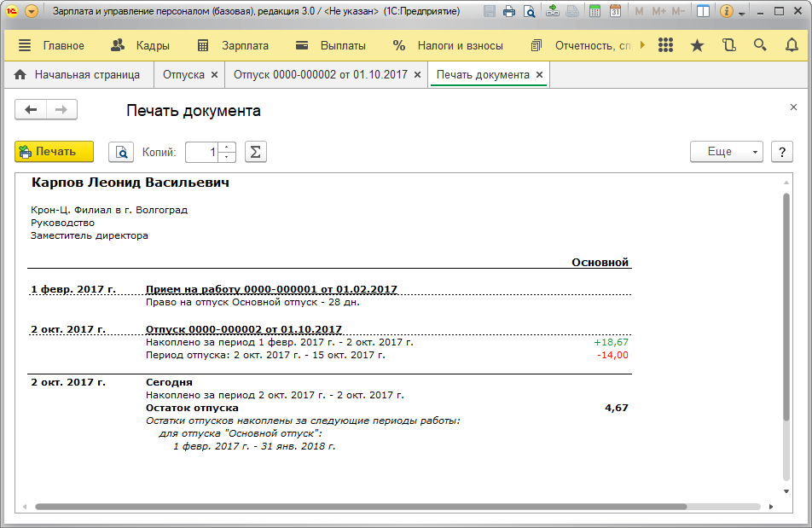
Task: Click the search magnifier icon
Action: click(x=760, y=45)
